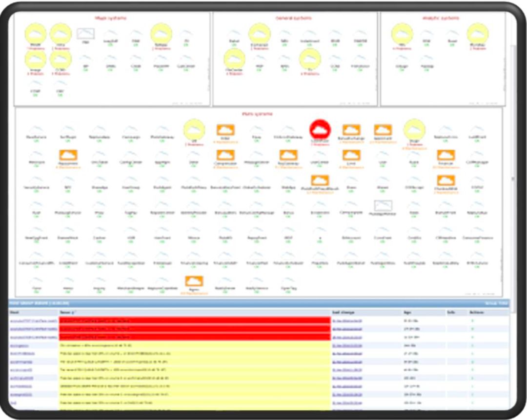This screenshot has width=527, height=420.
Task: Select the rightmost yellow-circled icon in the top-right panel
Action: pos(478,34)
